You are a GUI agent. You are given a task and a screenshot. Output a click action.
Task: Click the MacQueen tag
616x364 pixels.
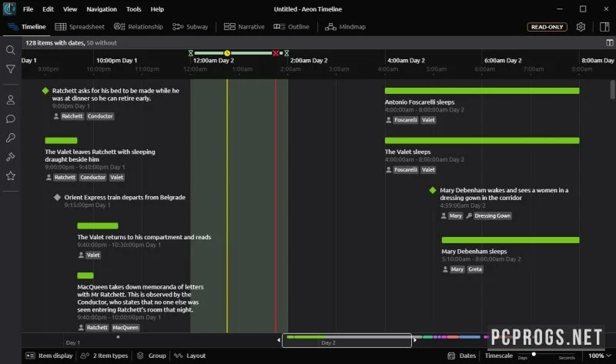pyautogui.click(x=126, y=328)
